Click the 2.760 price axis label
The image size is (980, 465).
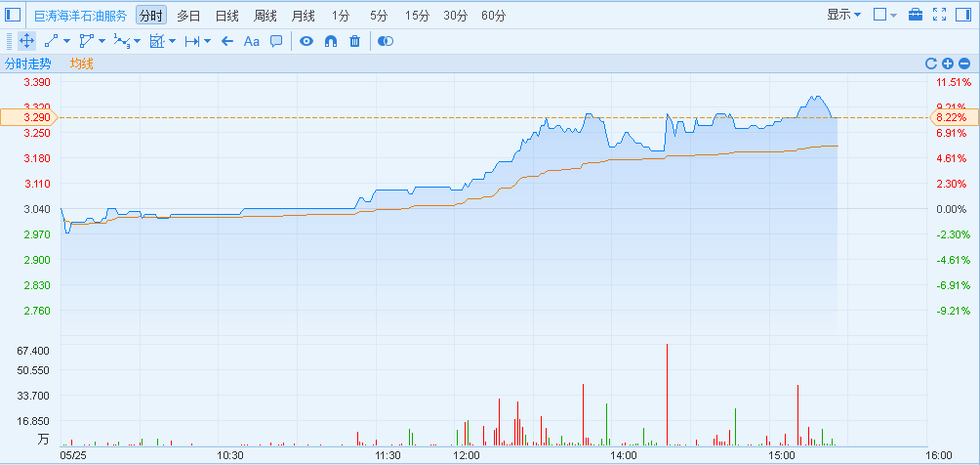[x=37, y=311]
